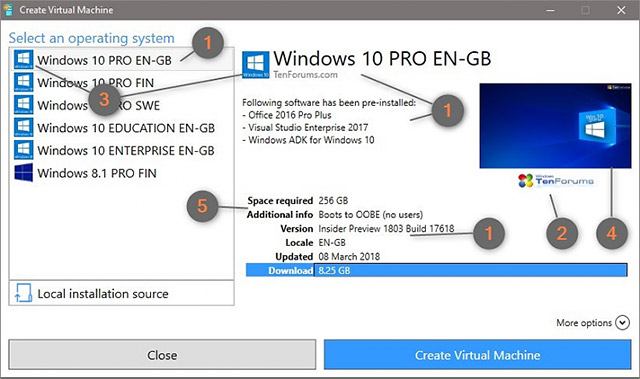Expand More options chevron

tap(622, 323)
